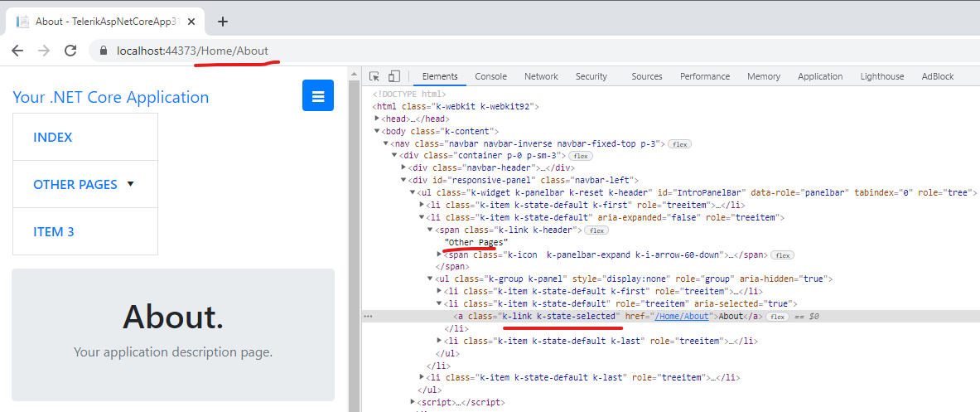Open the Lighthouse tab
Image resolution: width=980 pixels, height=412 pixels.
click(882, 76)
